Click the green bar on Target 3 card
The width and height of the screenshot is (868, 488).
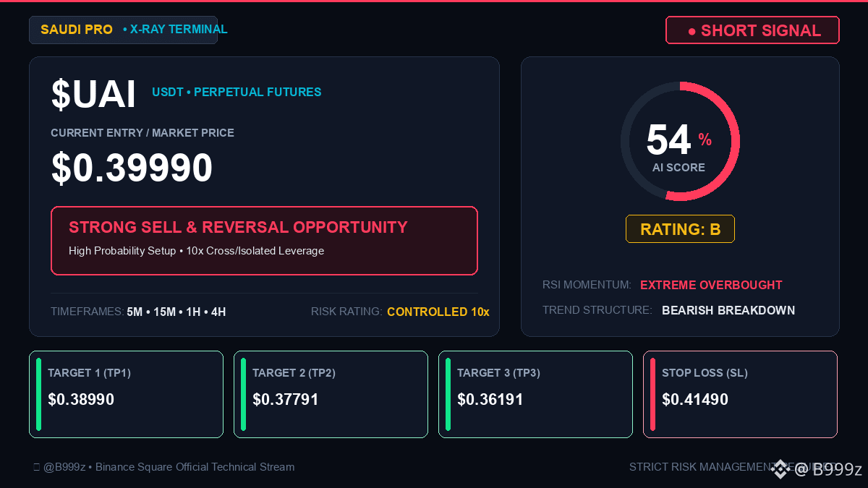[x=448, y=394]
